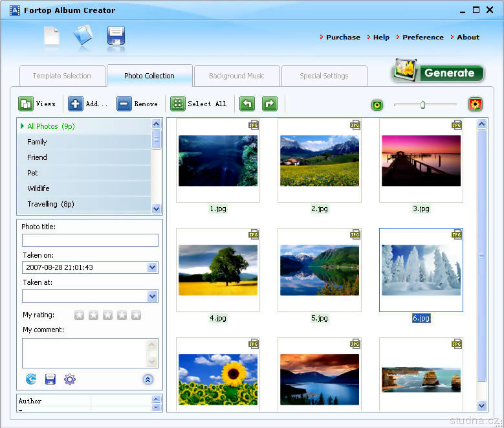The width and height of the screenshot is (504, 428).
Task: Click the Purchase link
Action: click(343, 38)
